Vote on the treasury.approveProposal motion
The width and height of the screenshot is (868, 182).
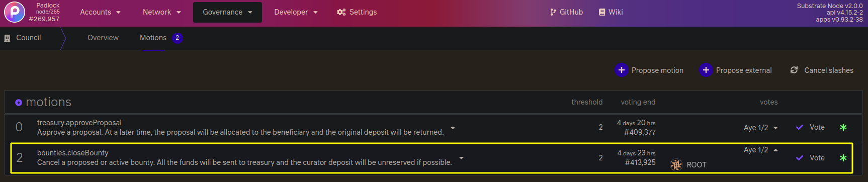(x=810, y=127)
